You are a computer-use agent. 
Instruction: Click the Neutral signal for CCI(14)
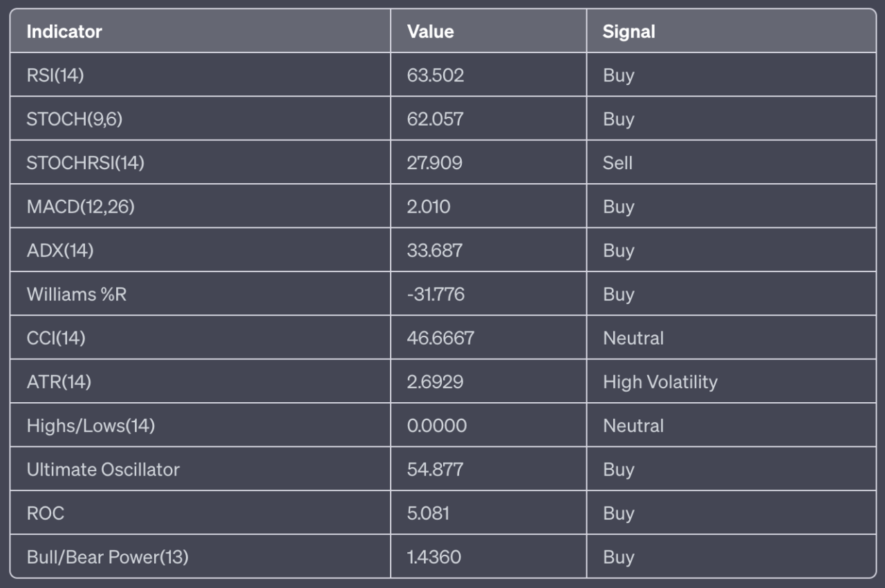click(633, 338)
